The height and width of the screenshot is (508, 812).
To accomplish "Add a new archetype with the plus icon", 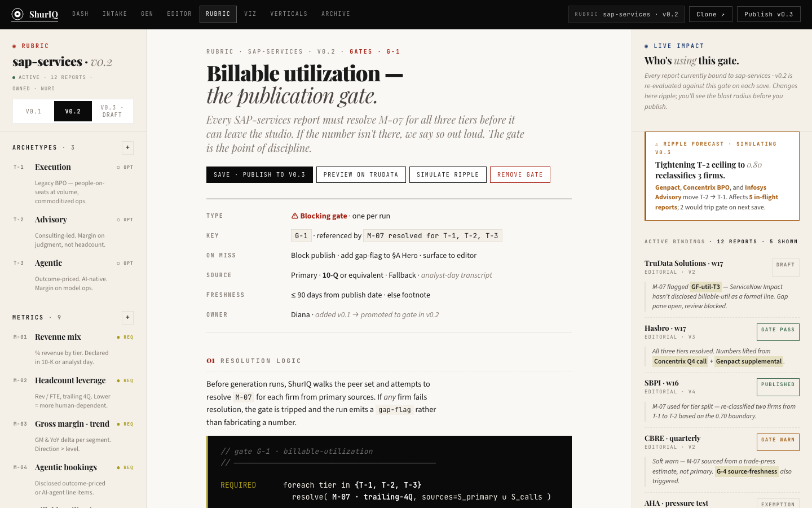I will (x=128, y=148).
